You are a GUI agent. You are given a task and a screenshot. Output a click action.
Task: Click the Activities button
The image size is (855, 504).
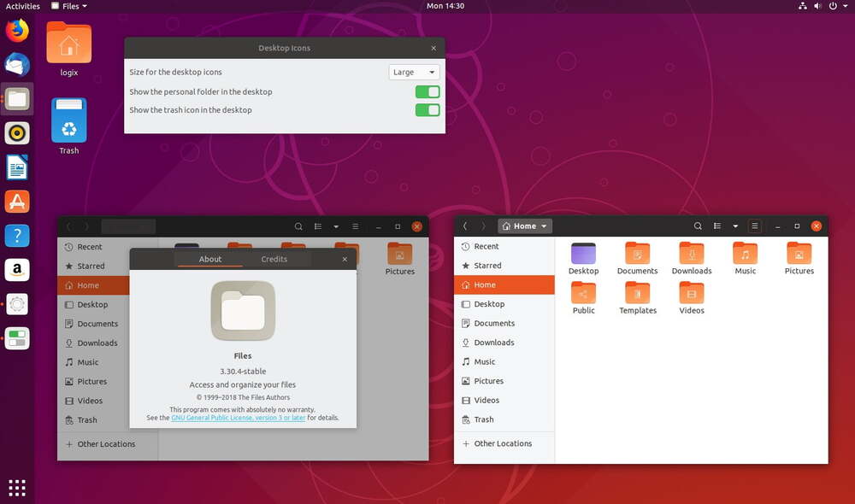pyautogui.click(x=23, y=6)
